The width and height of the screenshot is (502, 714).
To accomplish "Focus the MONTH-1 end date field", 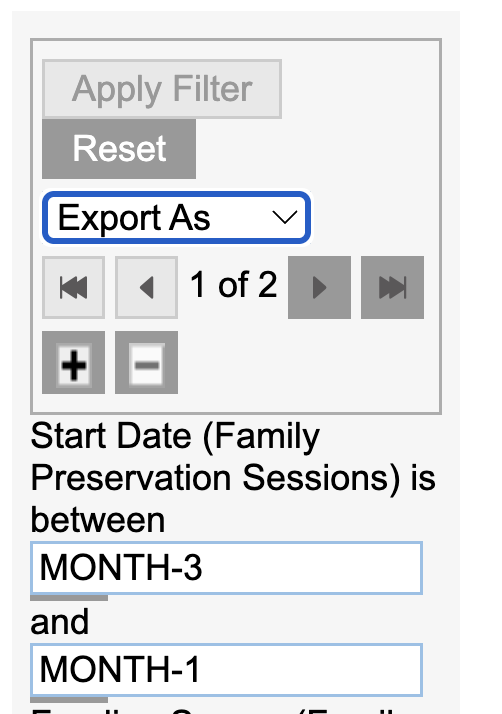I will (x=226, y=670).
